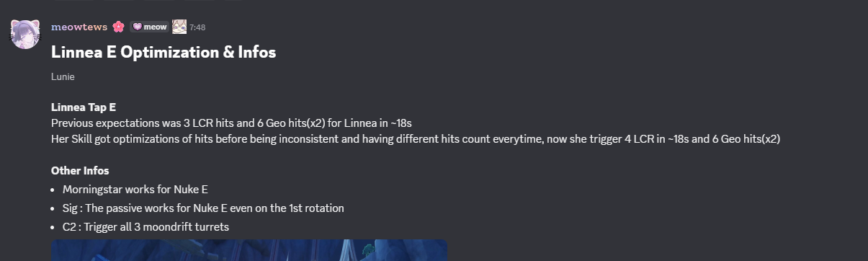Click the pink flower badge beside meowtews
Viewport: 868px width, 261px height.
pos(118,27)
